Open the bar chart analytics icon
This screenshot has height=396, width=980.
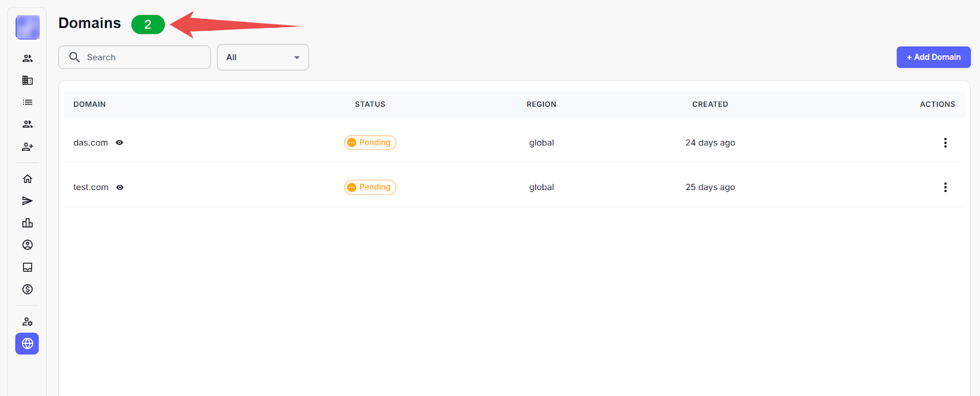[28, 223]
